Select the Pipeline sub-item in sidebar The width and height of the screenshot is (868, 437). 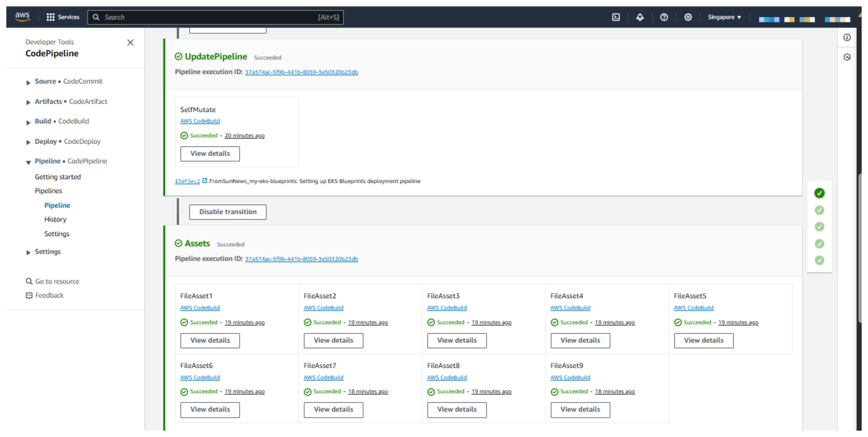pyautogui.click(x=57, y=205)
